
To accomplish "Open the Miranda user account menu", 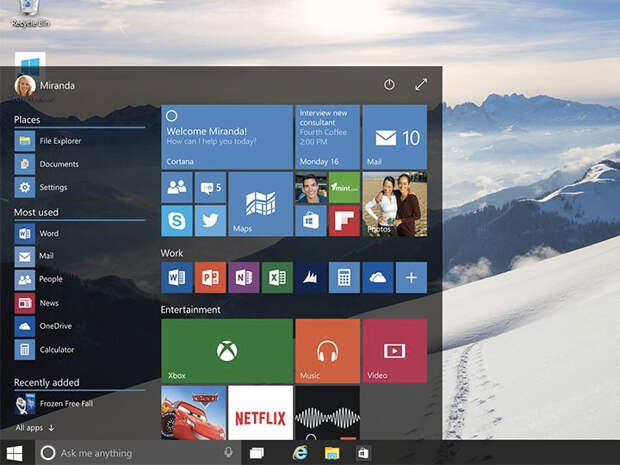I will coord(45,85).
